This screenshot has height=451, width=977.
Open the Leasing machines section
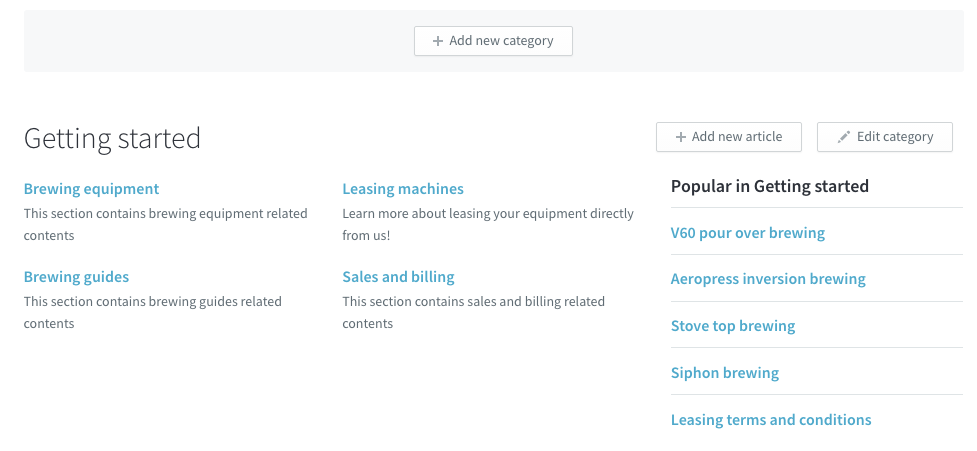point(403,189)
